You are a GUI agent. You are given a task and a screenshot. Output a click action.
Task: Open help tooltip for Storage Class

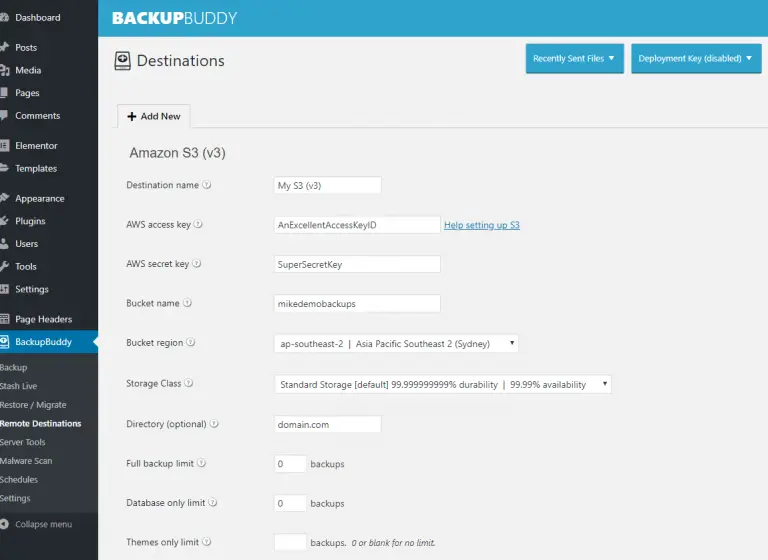tap(189, 383)
